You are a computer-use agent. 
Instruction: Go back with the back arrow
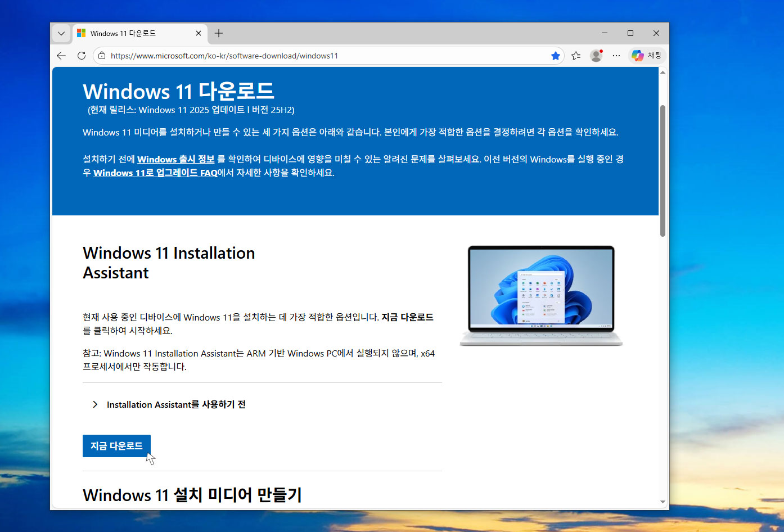(61, 56)
